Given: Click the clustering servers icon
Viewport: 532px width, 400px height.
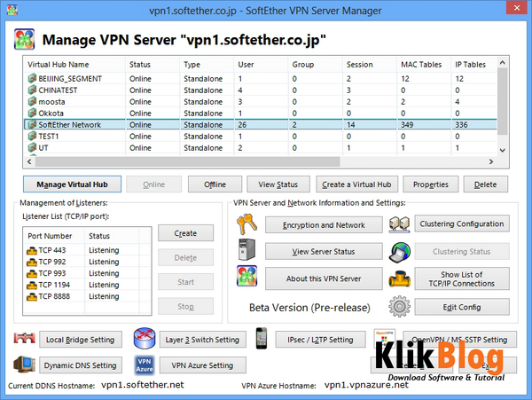Looking at the screenshot, I should (399, 224).
